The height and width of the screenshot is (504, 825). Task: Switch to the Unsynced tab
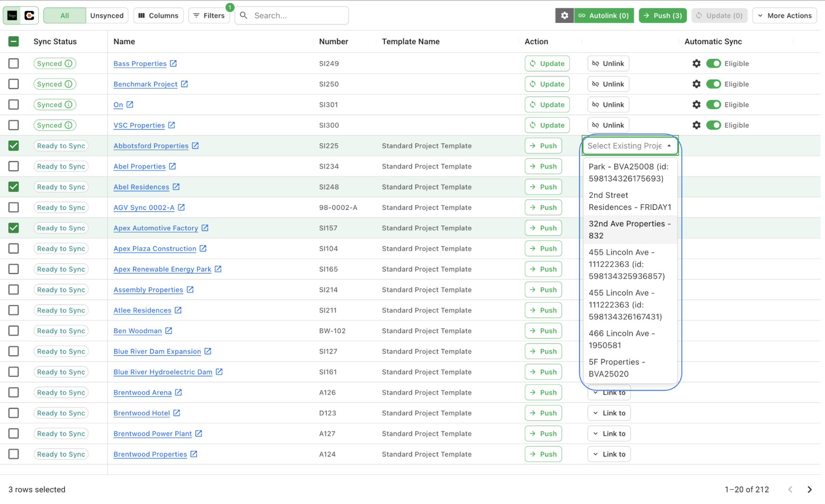click(107, 16)
